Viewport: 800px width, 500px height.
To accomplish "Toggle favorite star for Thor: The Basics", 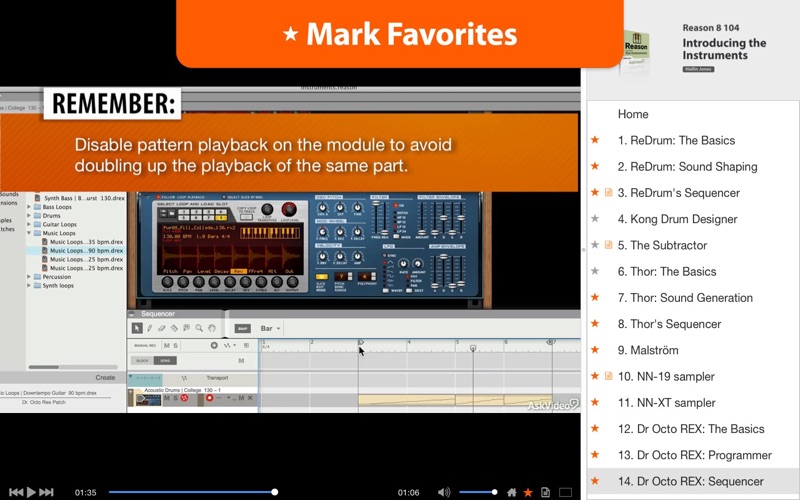I will click(x=595, y=271).
